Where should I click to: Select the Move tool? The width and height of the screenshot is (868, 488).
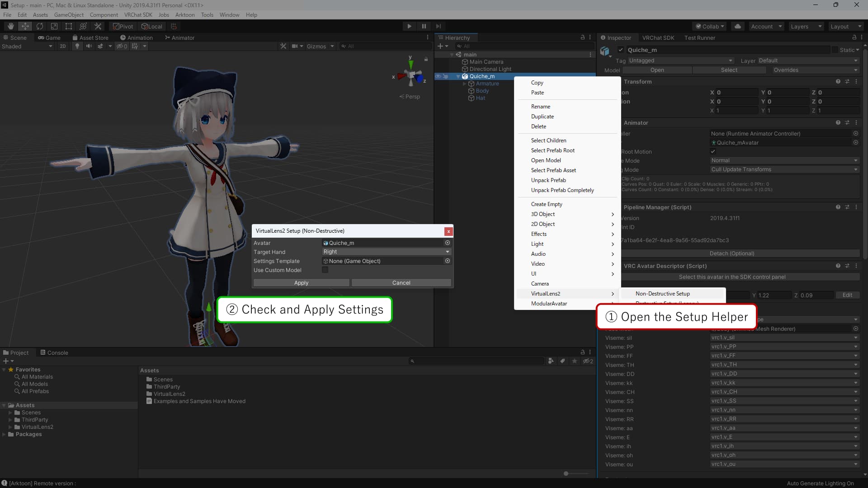click(x=25, y=26)
